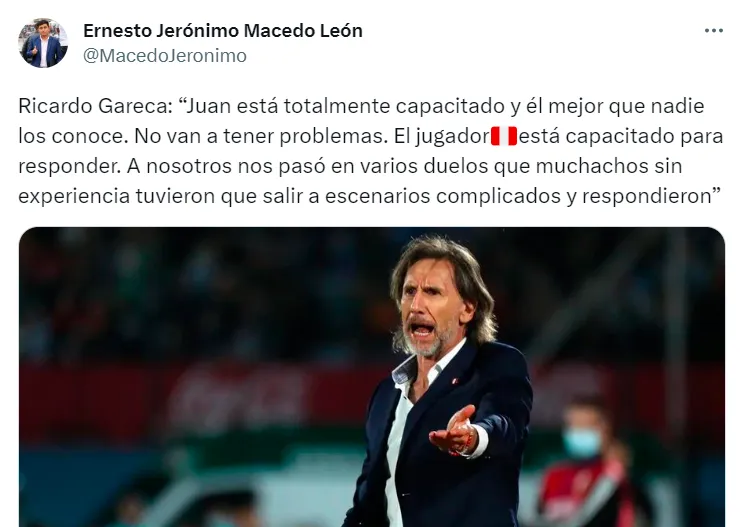Click the Peru flag emoji in tweet
This screenshot has width=743, height=527.
coord(504,136)
